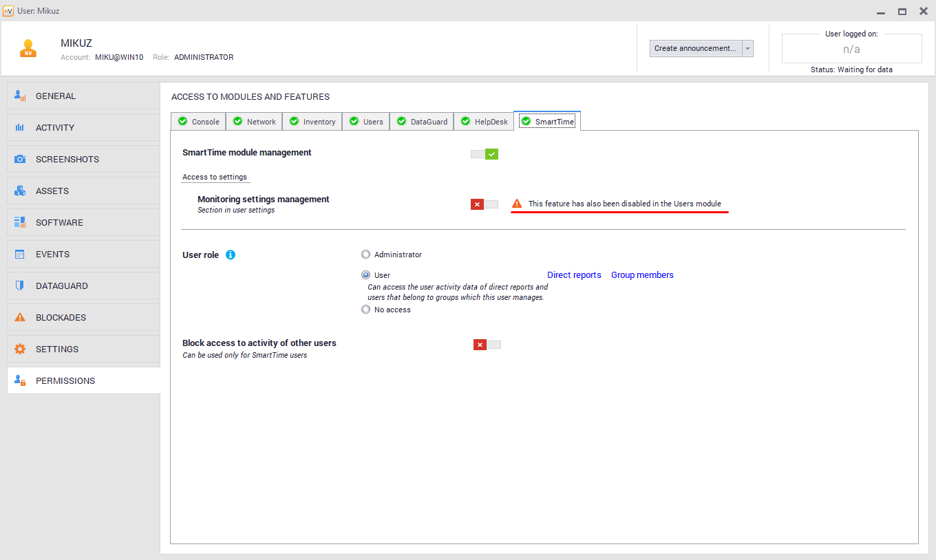
Task: Click the Settings gear icon
Action: [20, 349]
